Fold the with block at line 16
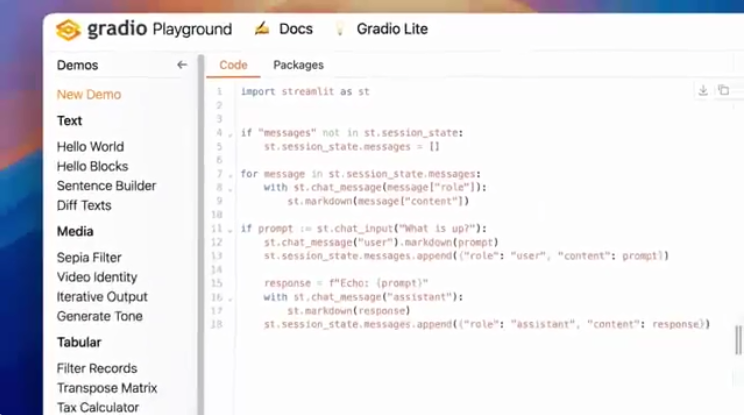 [230, 299]
